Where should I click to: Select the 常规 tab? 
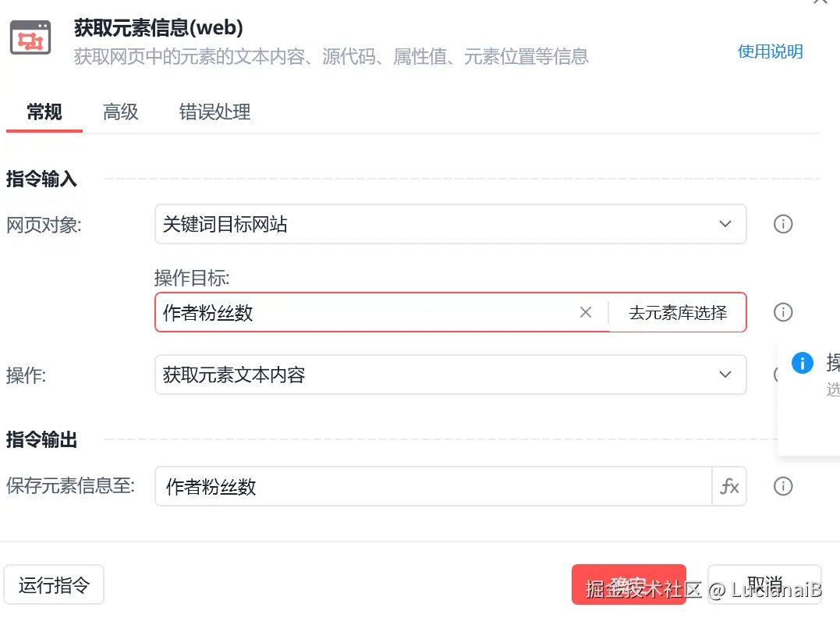click(x=44, y=112)
